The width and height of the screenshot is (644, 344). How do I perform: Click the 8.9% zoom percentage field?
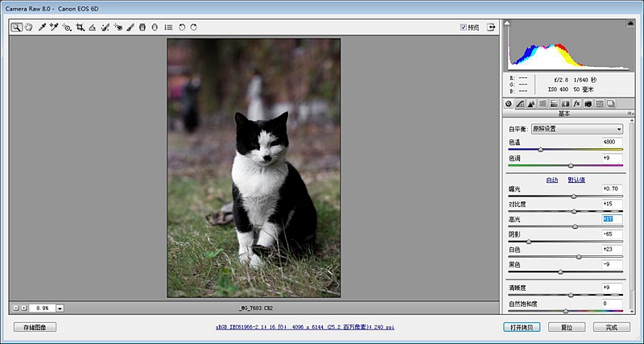click(x=43, y=308)
